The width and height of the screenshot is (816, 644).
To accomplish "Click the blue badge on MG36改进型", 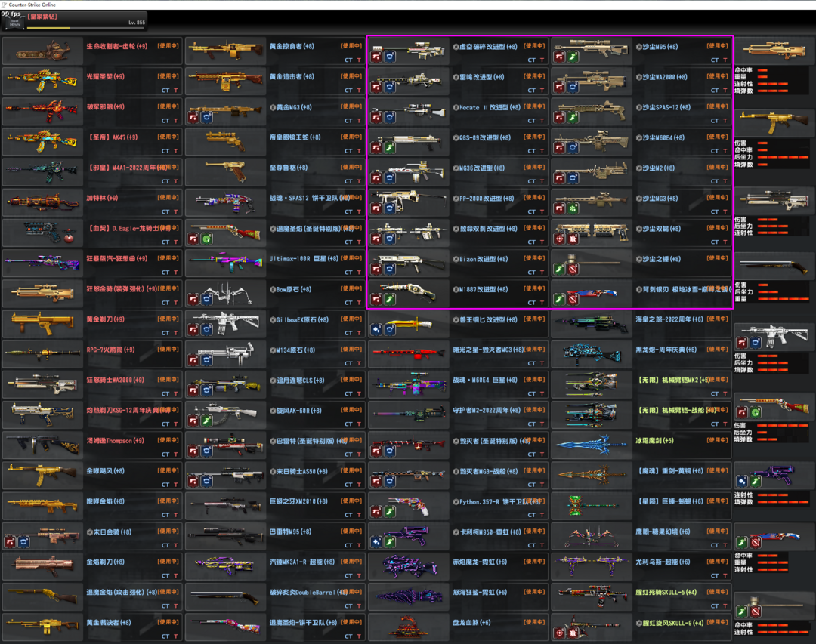I will (x=389, y=178).
